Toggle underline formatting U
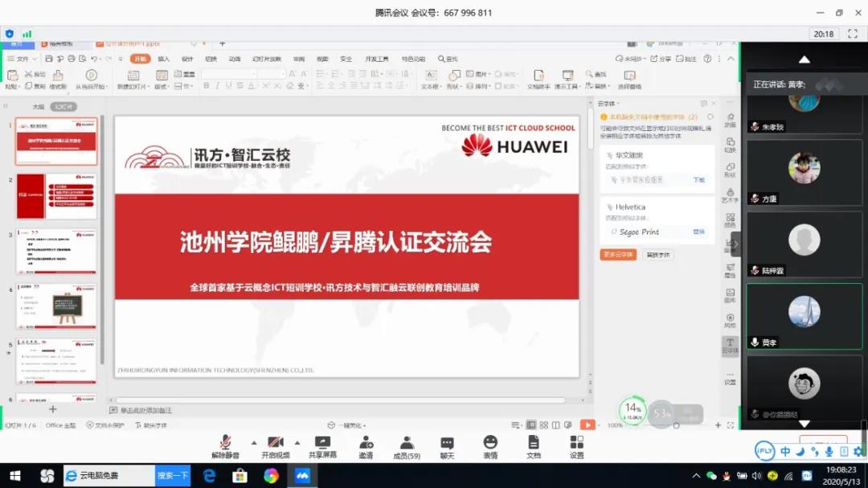868x488 pixels. point(228,86)
